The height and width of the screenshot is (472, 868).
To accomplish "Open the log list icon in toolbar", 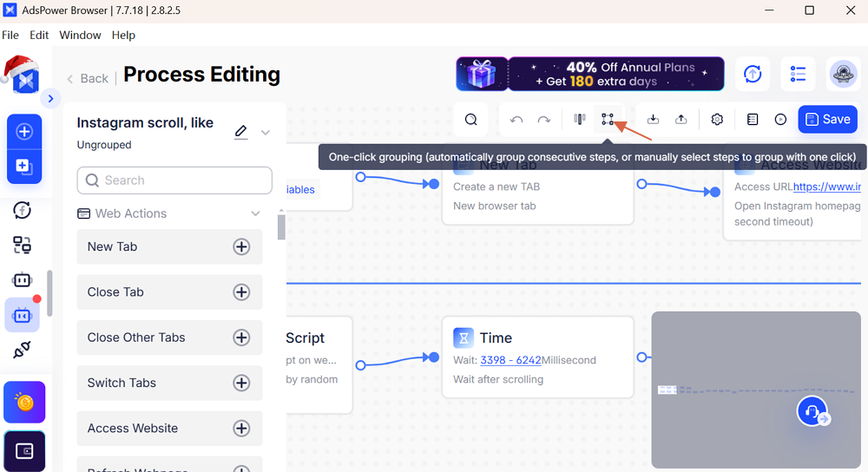I will coord(753,120).
